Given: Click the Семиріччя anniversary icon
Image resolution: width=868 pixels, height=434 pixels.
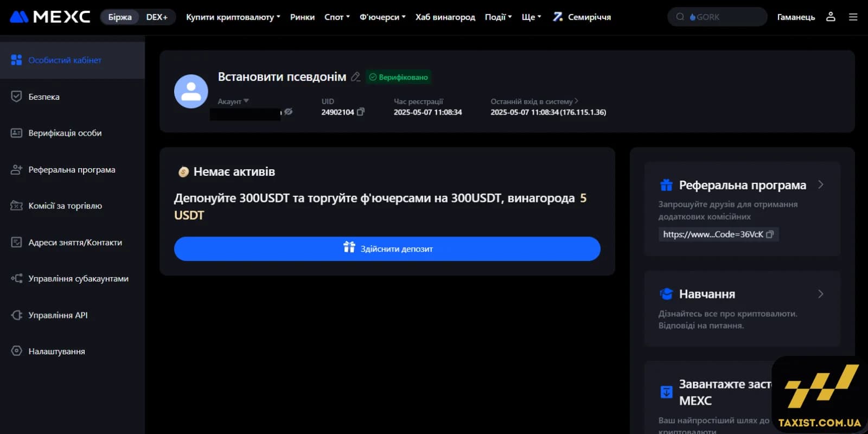Looking at the screenshot, I should click(558, 17).
